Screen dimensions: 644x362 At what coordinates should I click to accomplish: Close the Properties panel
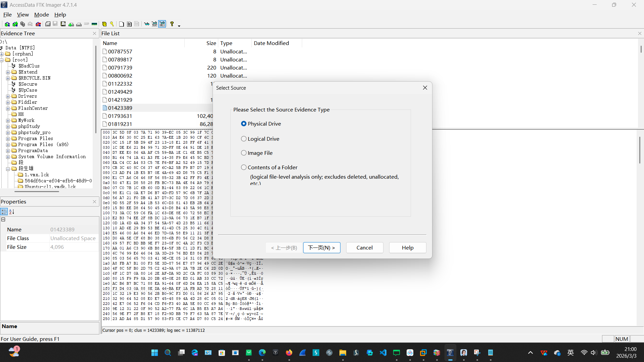[94, 202]
